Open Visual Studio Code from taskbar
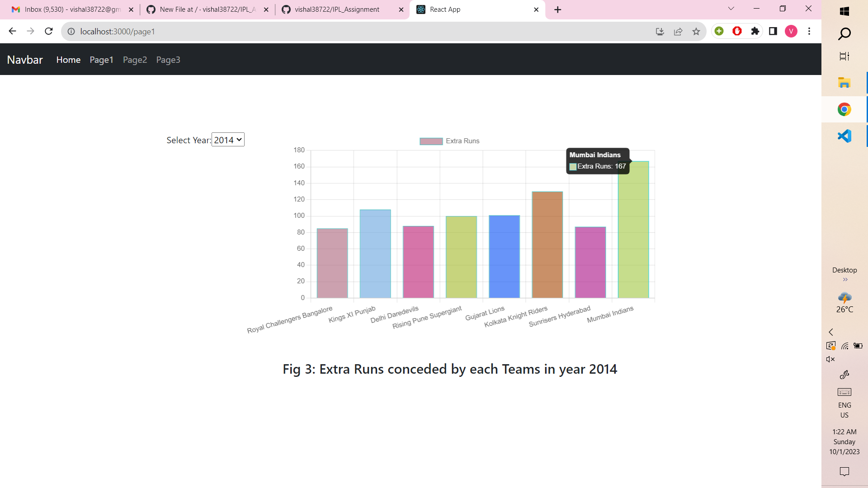The width and height of the screenshot is (868, 488). [844, 136]
